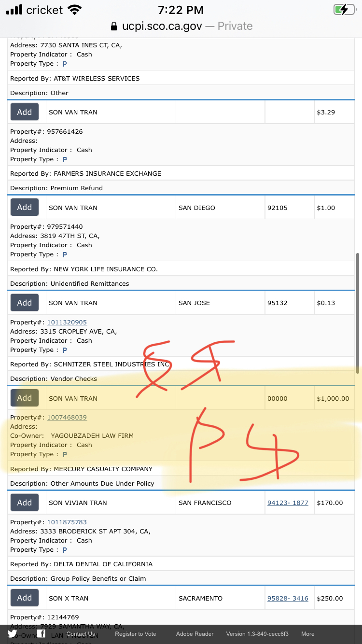Open property number 1011320905 link
The width and height of the screenshot is (362, 644).
pos(67,322)
